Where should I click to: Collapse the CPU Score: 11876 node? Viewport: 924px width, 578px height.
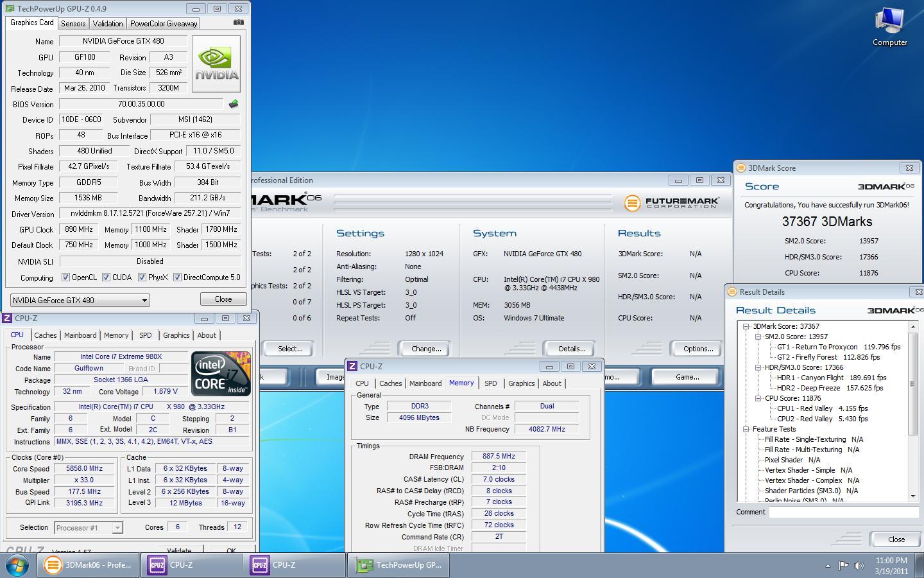[758, 398]
